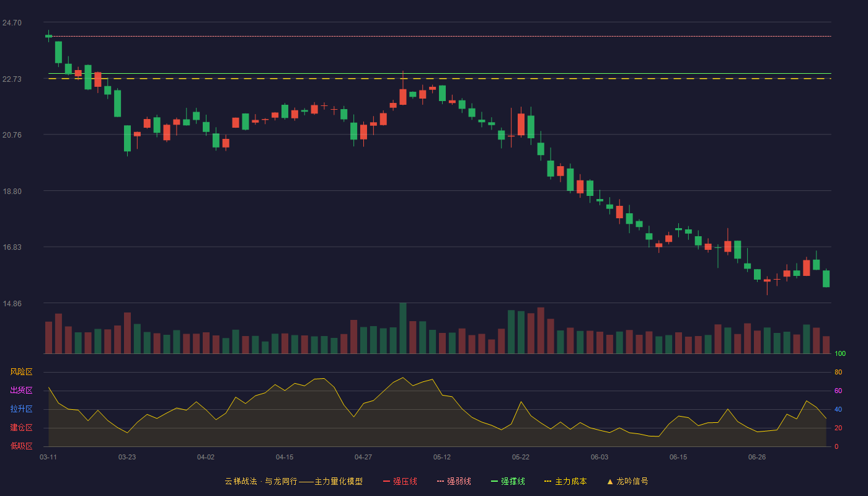
Task: Select the 出货区 zone label
Action: pos(21,391)
